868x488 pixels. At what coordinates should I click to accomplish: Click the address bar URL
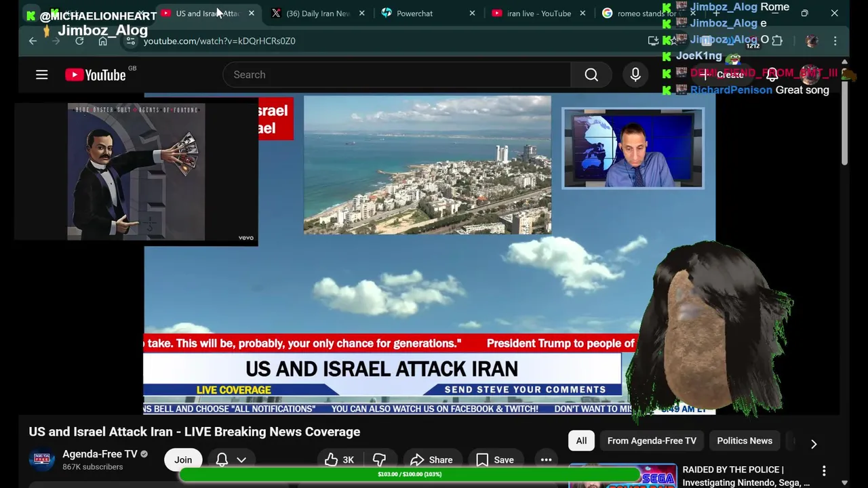(x=219, y=41)
